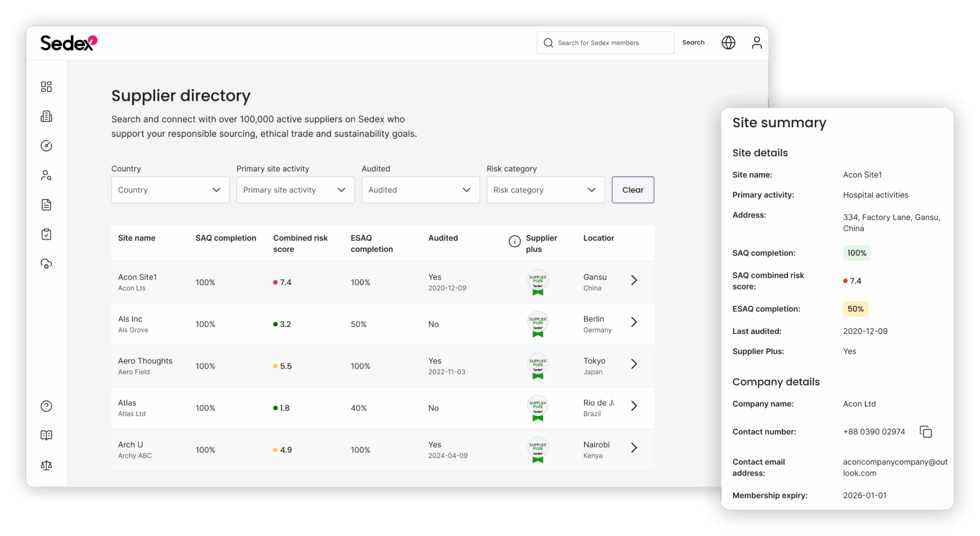Click the member search icon in sidebar
The width and height of the screenshot is (980, 536).
click(46, 175)
